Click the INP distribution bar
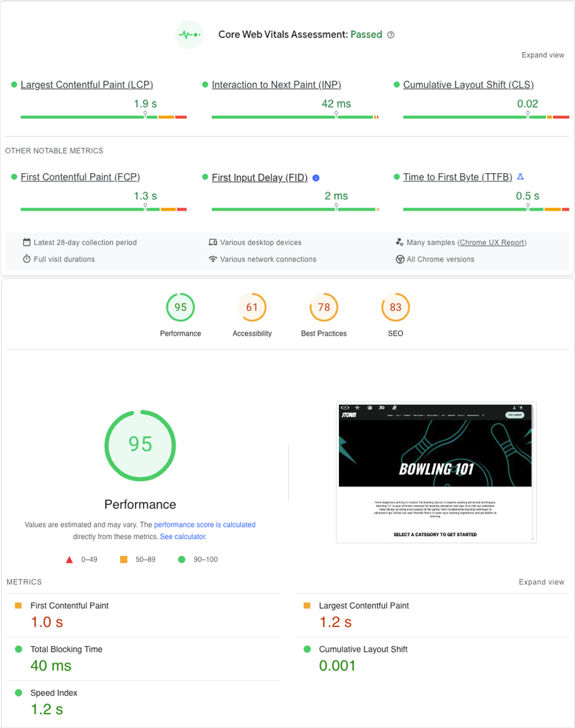 point(295,117)
